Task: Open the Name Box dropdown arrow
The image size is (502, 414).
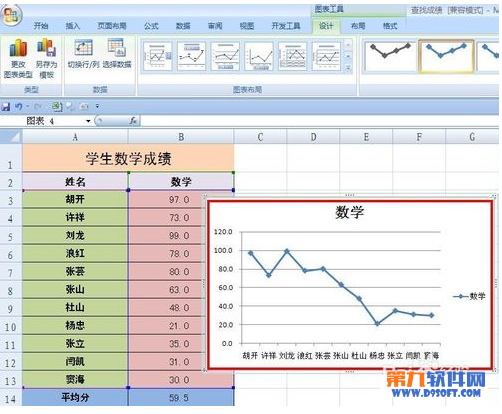Action: (88, 121)
